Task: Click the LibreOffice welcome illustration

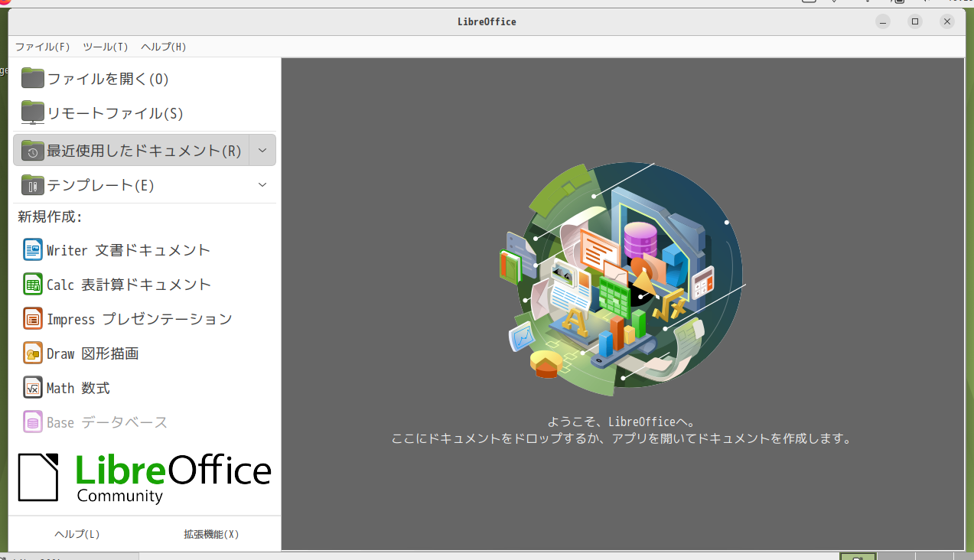Action: (x=624, y=278)
